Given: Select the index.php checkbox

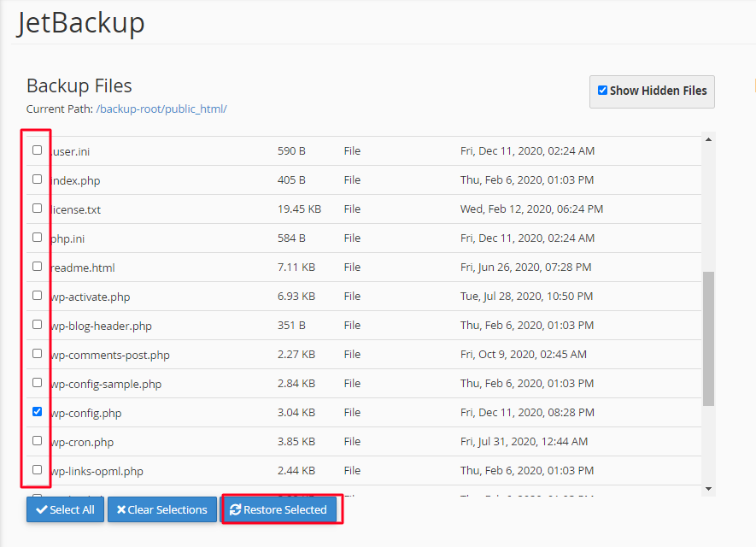Looking at the screenshot, I should click(37, 179).
